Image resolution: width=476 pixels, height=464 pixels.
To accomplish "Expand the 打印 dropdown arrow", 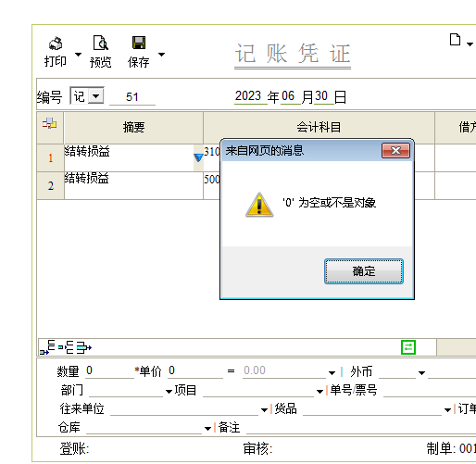I will click(78, 55).
